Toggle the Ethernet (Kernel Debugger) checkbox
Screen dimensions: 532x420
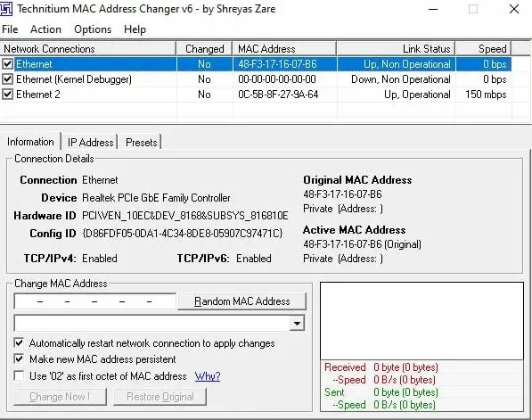pyautogui.click(x=7, y=79)
